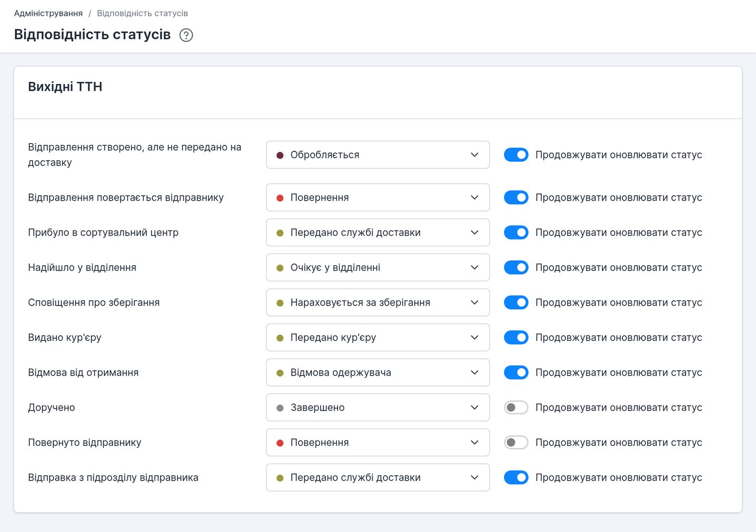756x532 pixels.
Task: Click chevron arrow in Обробляється dropdown
Action: (475, 155)
